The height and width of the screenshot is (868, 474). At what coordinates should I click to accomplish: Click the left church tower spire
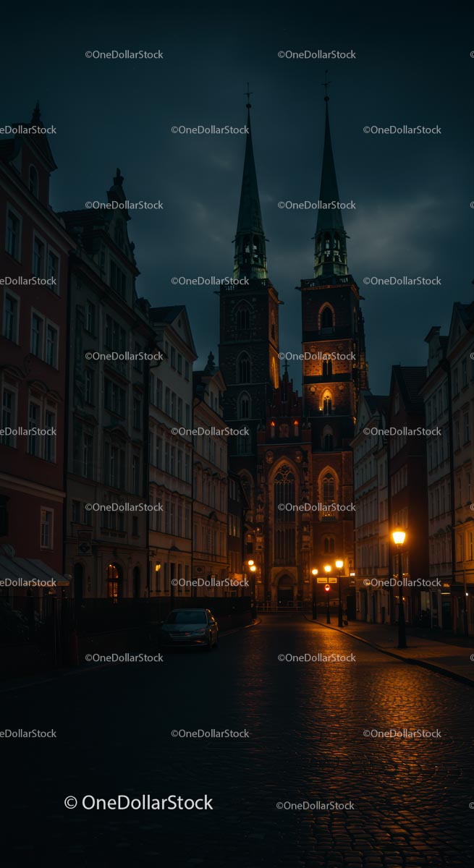(250, 181)
